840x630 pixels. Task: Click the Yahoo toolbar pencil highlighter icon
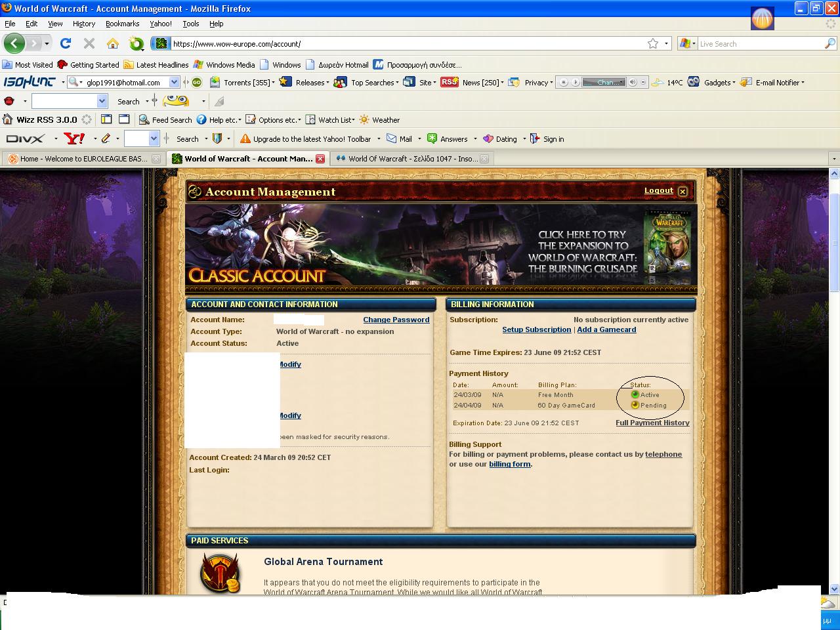coord(105,138)
